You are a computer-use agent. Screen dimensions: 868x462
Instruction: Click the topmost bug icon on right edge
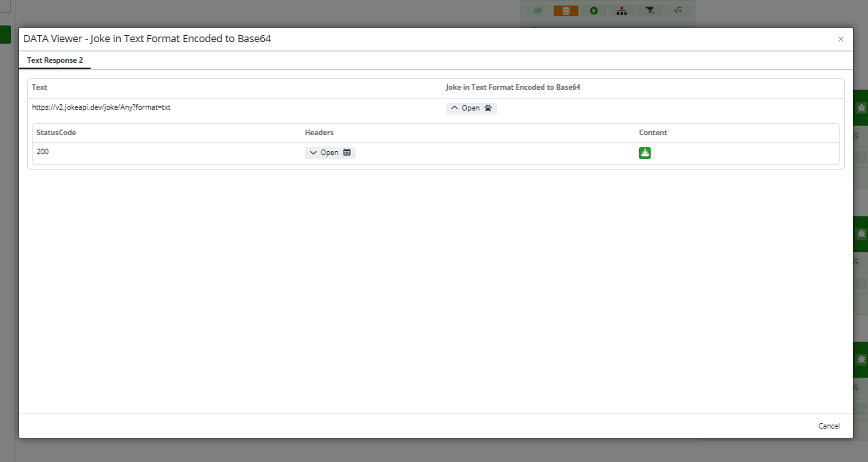tap(861, 108)
